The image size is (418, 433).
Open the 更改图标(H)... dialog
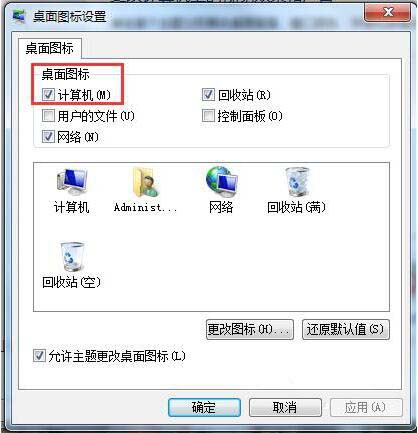(x=250, y=330)
